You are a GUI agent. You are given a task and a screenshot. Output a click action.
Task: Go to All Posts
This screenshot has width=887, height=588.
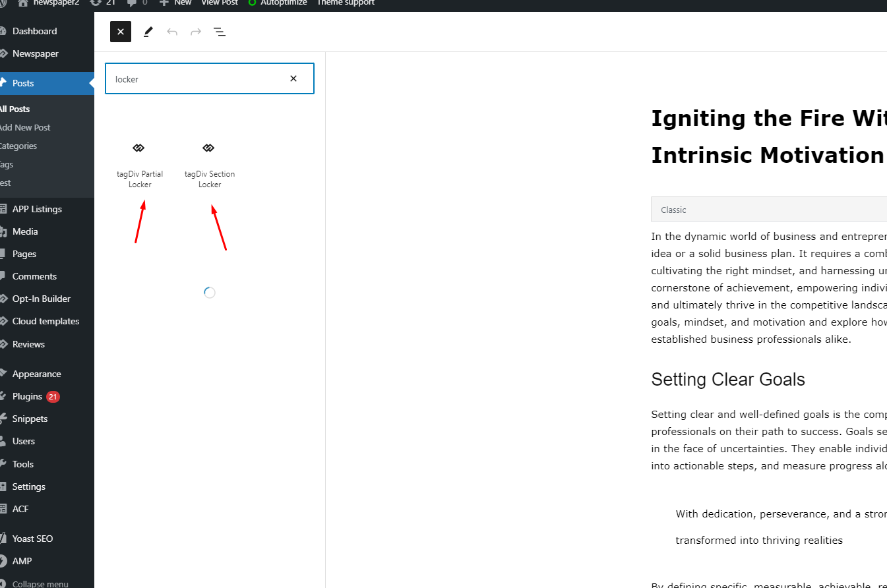pos(15,109)
